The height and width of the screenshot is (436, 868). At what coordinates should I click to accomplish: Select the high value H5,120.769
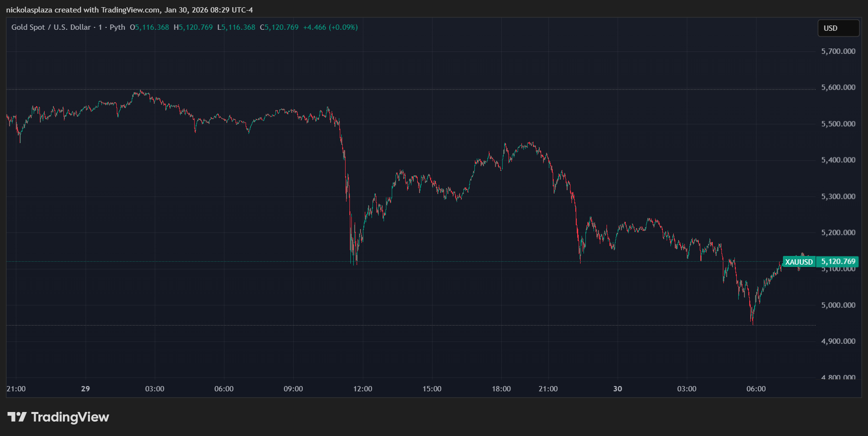[x=193, y=27]
